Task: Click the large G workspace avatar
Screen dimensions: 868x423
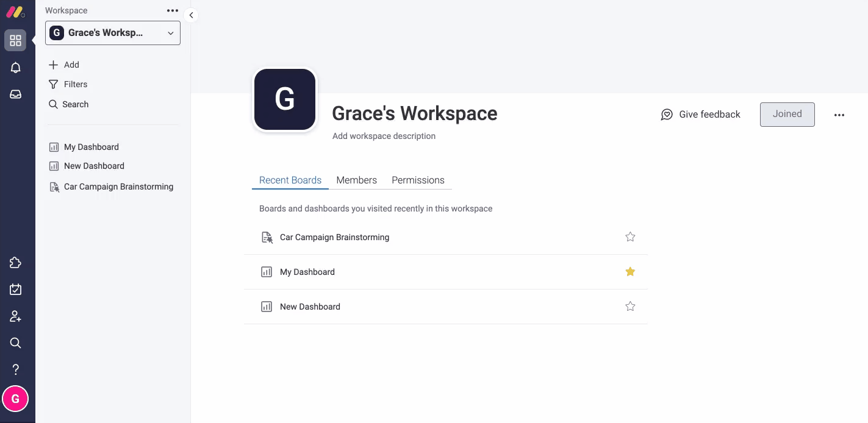Action: click(285, 99)
